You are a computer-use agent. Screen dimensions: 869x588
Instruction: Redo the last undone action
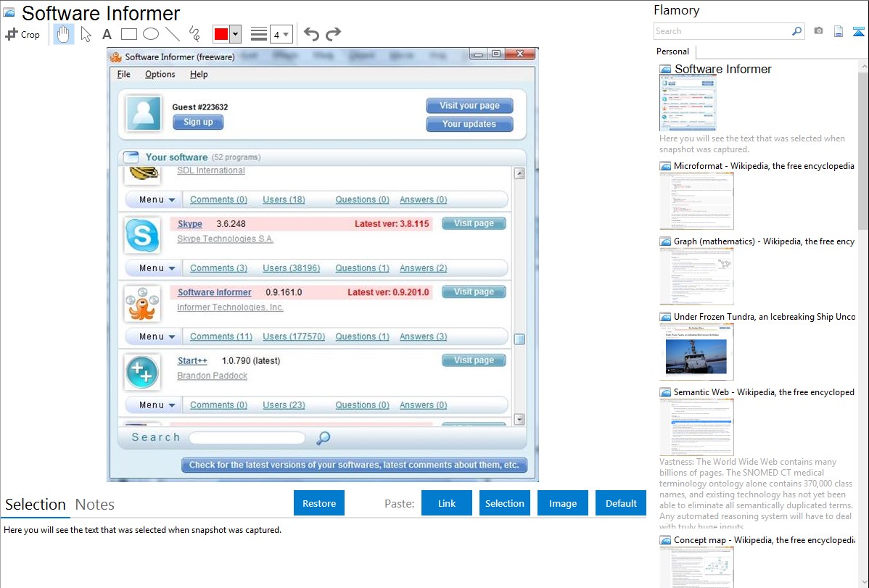click(333, 34)
